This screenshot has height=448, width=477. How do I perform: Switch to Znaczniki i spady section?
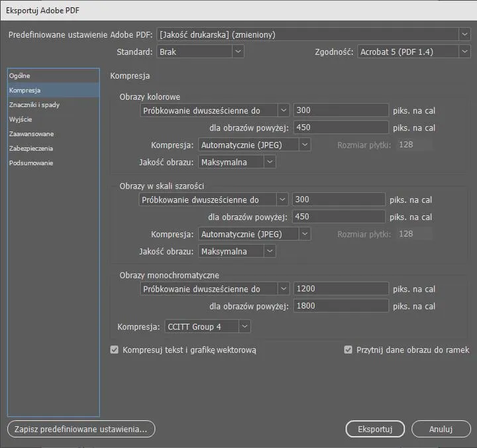pos(35,105)
